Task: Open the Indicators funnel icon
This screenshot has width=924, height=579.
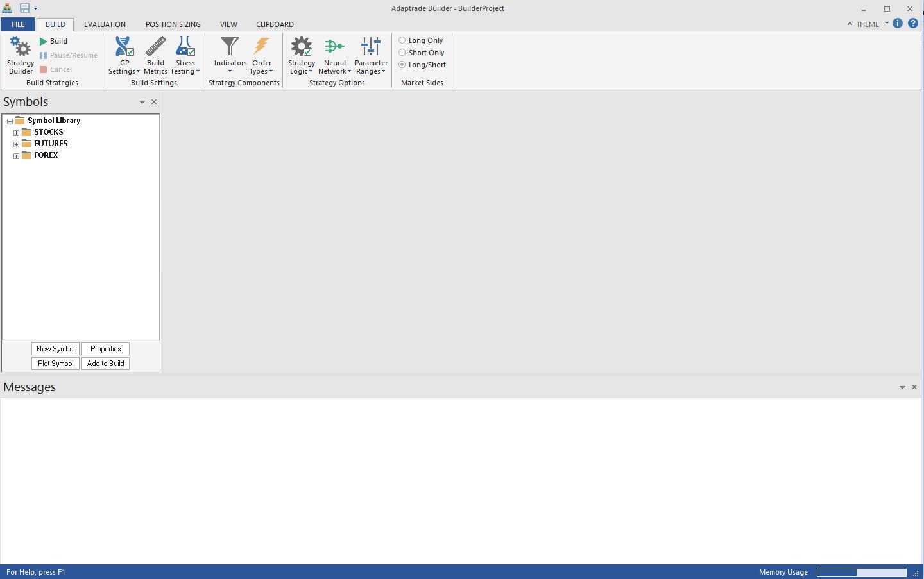Action: (x=230, y=46)
